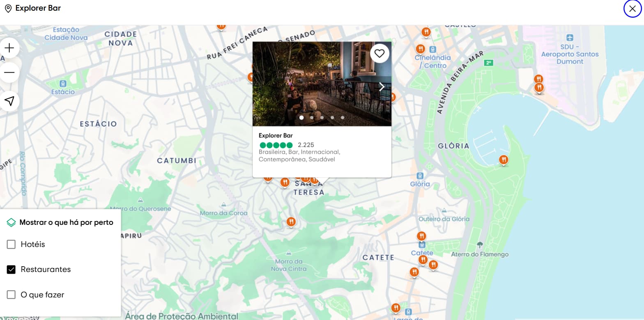Zoom out of the map
The image size is (644, 320).
pyautogui.click(x=9, y=73)
